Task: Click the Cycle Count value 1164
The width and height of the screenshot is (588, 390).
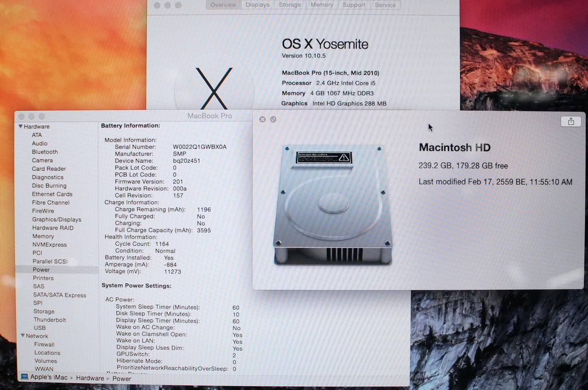Action: 162,244
